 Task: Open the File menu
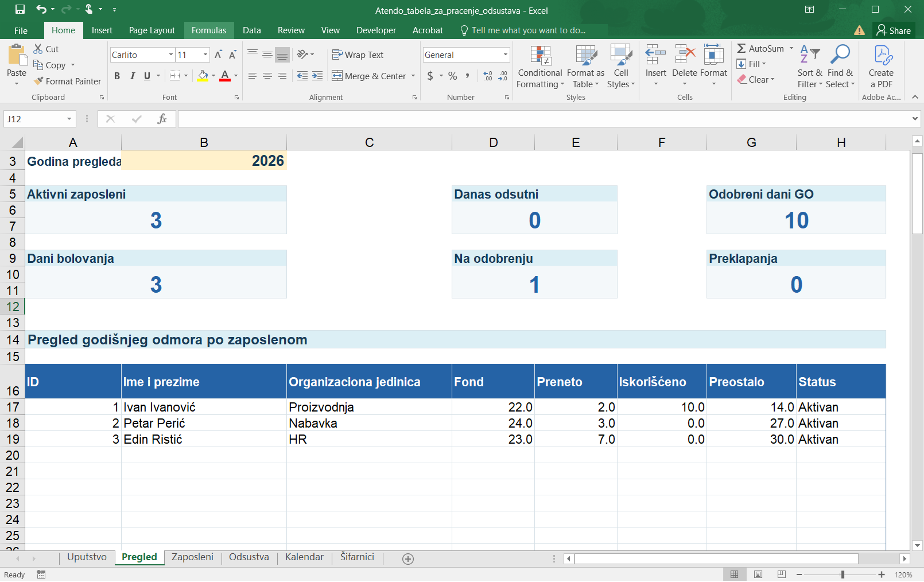tap(21, 30)
